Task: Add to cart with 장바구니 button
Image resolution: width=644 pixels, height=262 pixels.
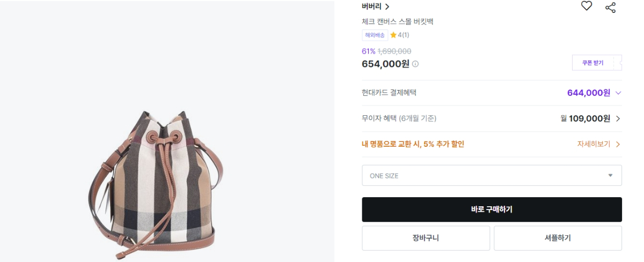Action: point(426,238)
